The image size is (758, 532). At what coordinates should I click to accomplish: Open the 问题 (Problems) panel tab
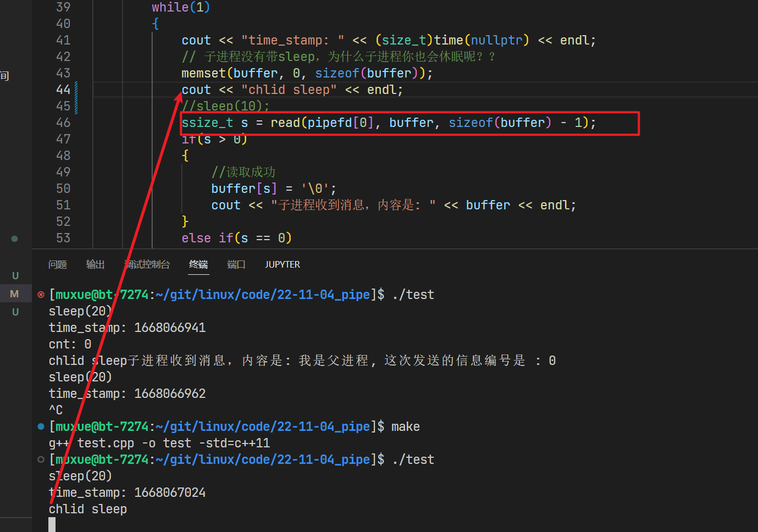[x=58, y=264]
